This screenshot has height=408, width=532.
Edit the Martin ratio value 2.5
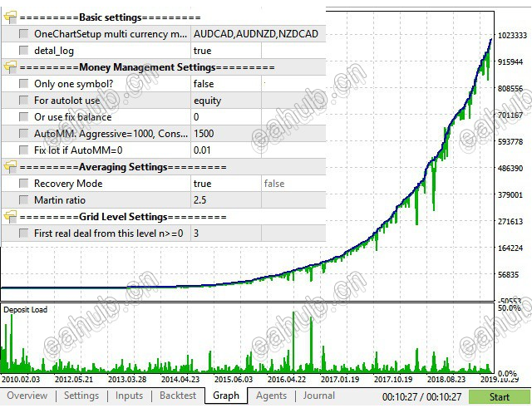(x=226, y=199)
